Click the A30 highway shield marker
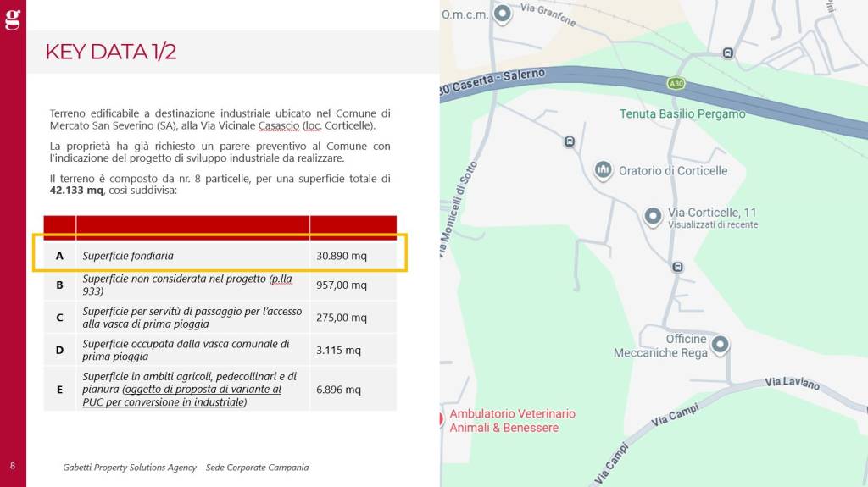The image size is (868, 487). (676, 83)
